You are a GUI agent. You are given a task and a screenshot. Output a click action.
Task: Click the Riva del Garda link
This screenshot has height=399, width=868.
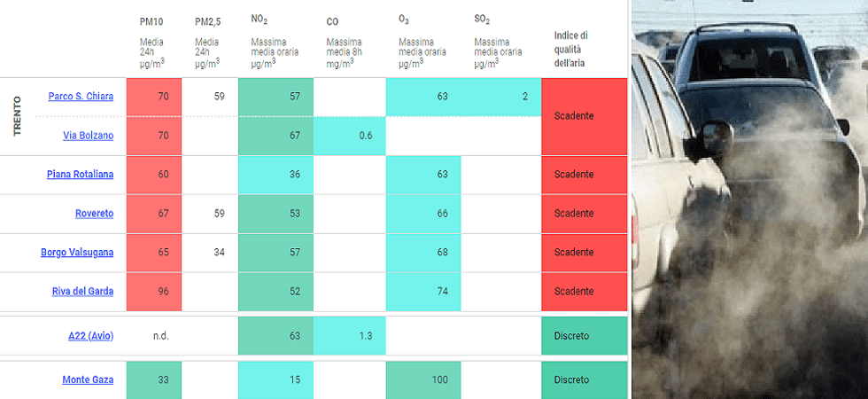coord(81,292)
